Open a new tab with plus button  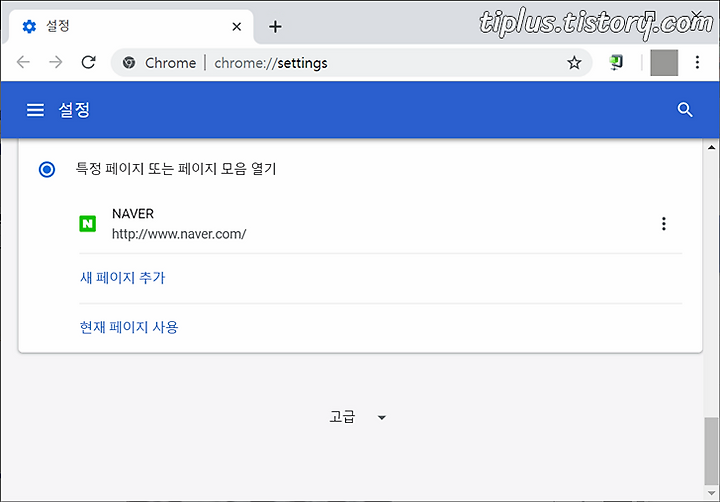tap(275, 27)
